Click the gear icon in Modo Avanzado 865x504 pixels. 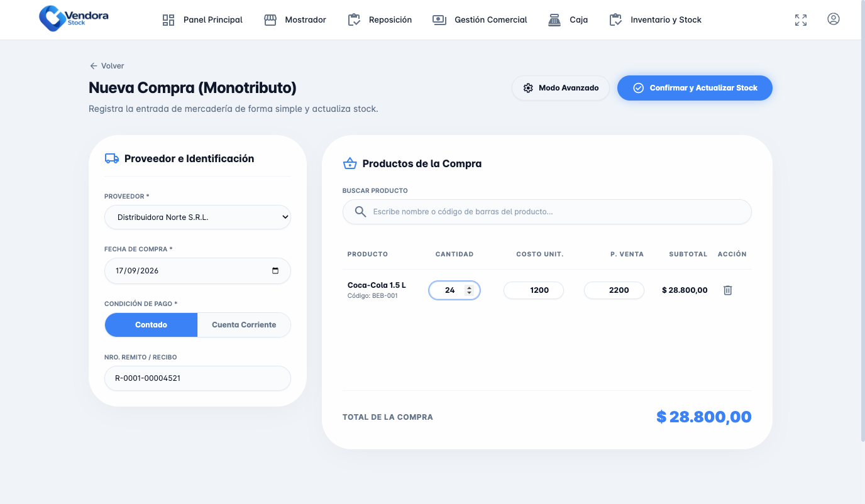528,88
